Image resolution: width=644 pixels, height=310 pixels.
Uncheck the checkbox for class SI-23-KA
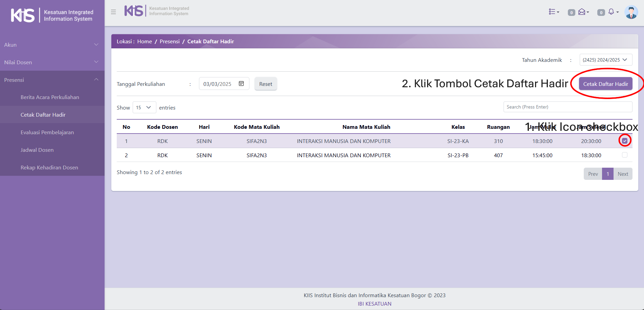625,141
